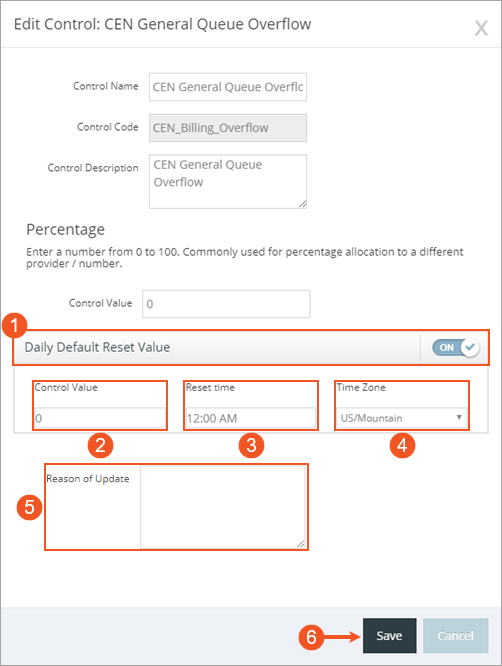Click the Time Zone dropdown arrow
Image resolution: width=502 pixels, height=666 pixels.
459,418
